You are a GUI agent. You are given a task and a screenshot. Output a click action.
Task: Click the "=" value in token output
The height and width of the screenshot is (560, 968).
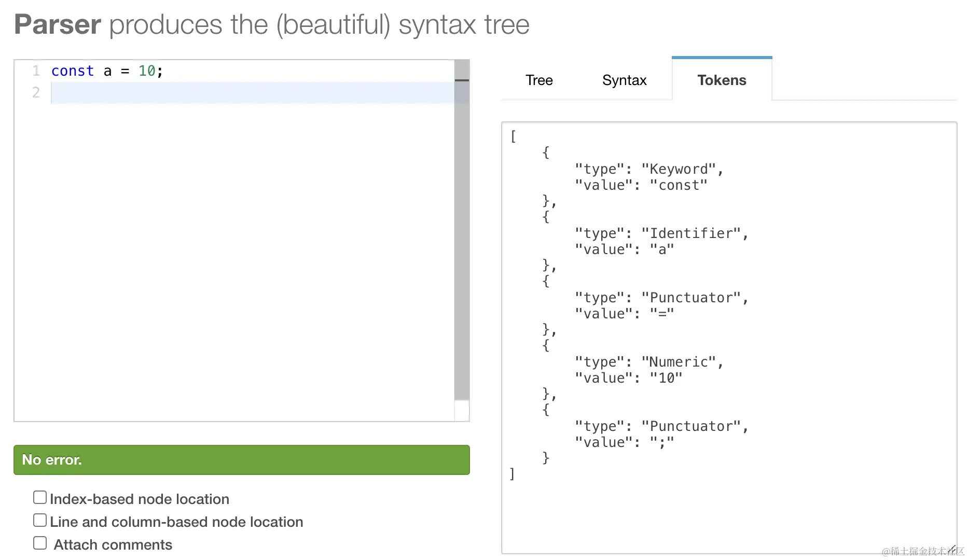tap(662, 314)
